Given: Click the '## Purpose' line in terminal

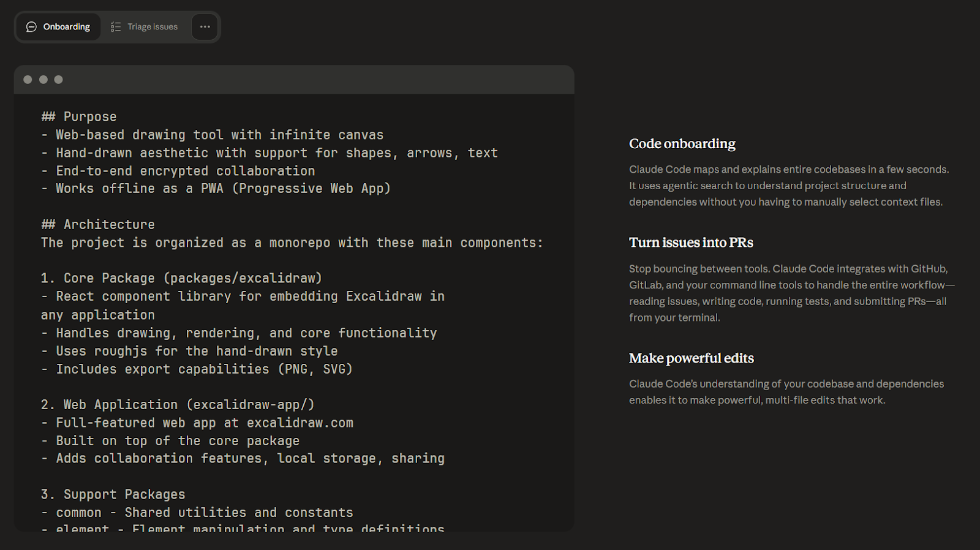Looking at the screenshot, I should [79, 117].
